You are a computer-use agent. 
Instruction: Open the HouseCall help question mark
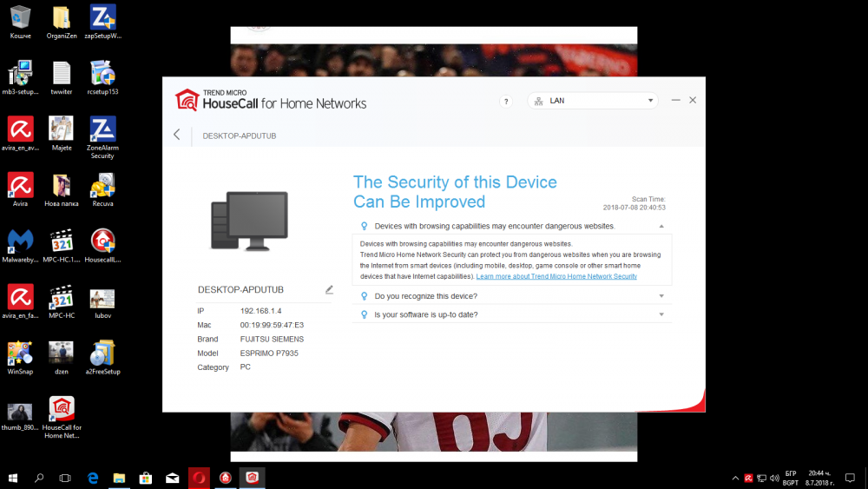click(x=505, y=102)
